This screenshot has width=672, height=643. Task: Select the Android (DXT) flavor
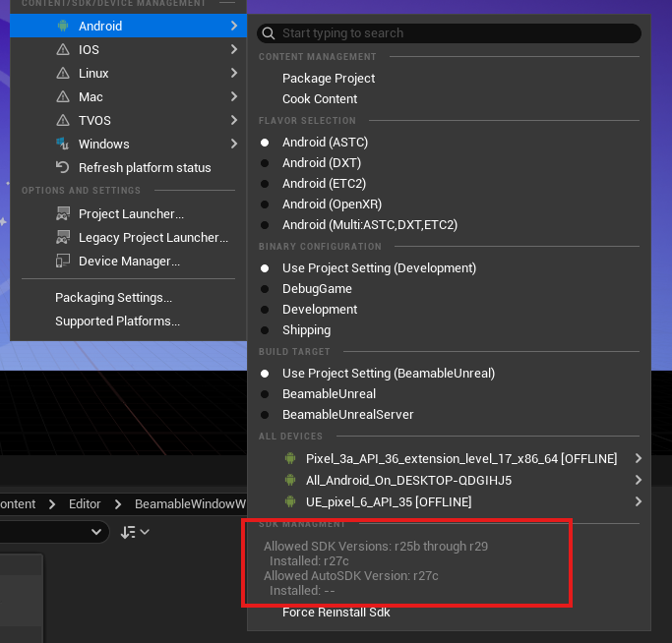pos(321,163)
